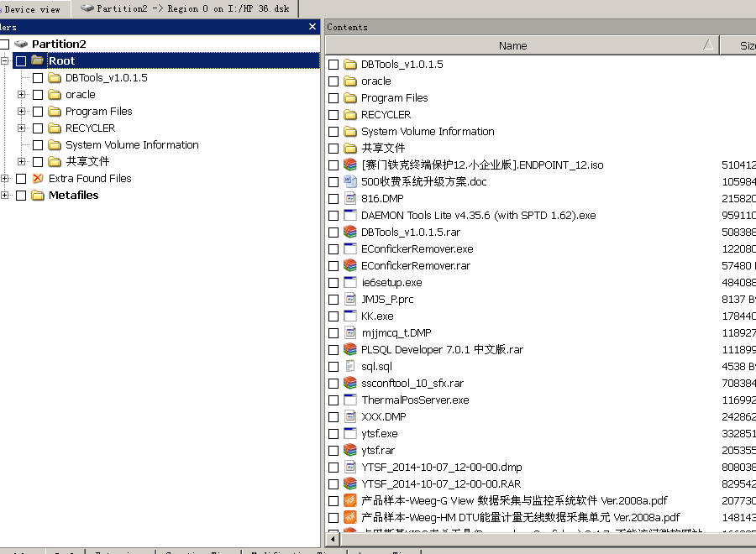Screen dimensions: 756x554
Task: Expand the Metafiles tree node
Action: click(5, 195)
